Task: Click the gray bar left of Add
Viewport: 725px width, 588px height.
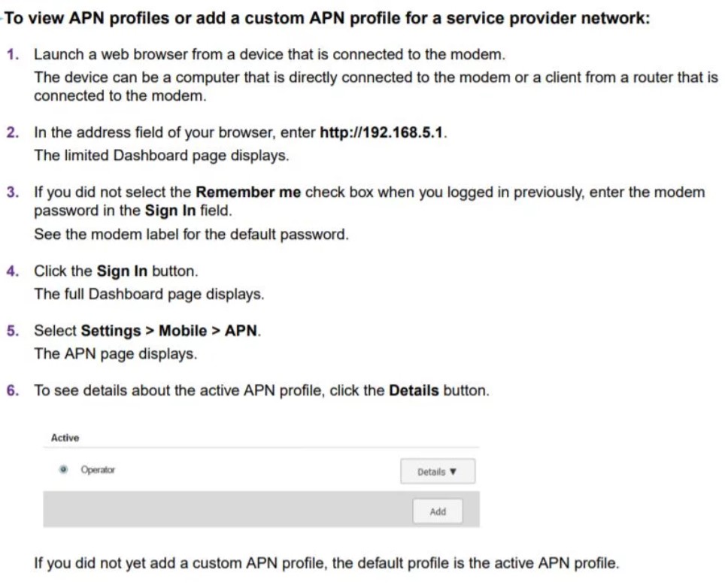Action: (226, 509)
